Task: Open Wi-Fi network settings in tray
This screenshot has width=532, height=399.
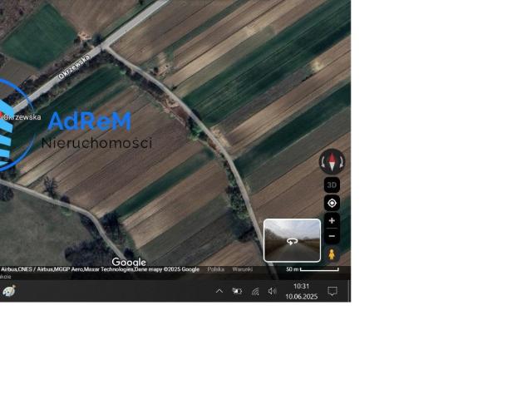Action: pos(255,292)
